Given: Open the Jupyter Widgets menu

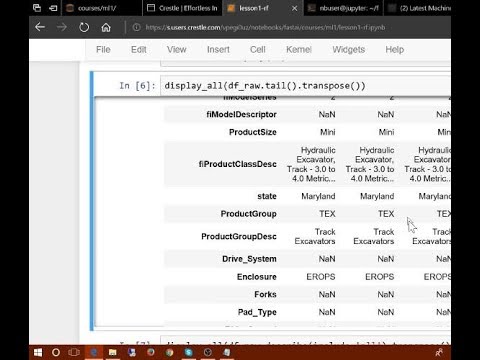Looking at the screenshot, I should tap(349, 50).
